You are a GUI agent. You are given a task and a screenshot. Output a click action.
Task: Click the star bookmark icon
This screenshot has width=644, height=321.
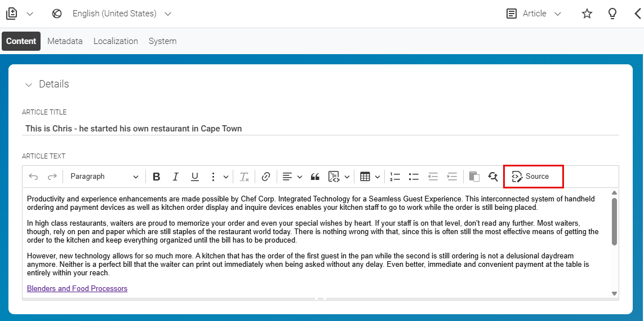point(587,14)
